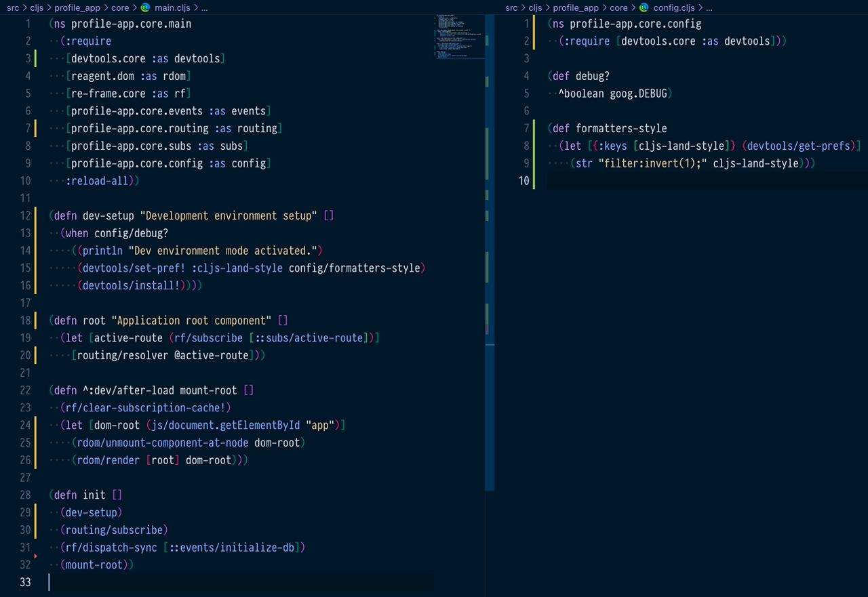Click 'config/formatters-style' argument
This screenshot has width=868, height=597.
[355, 268]
